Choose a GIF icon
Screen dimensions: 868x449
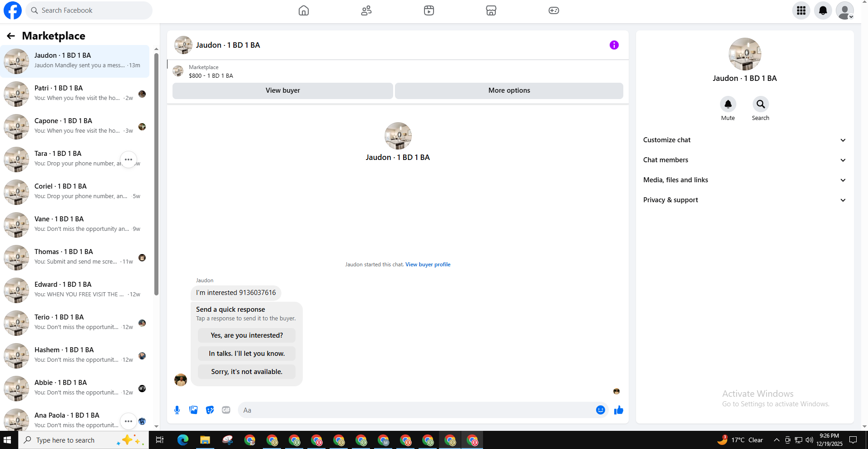tap(226, 410)
